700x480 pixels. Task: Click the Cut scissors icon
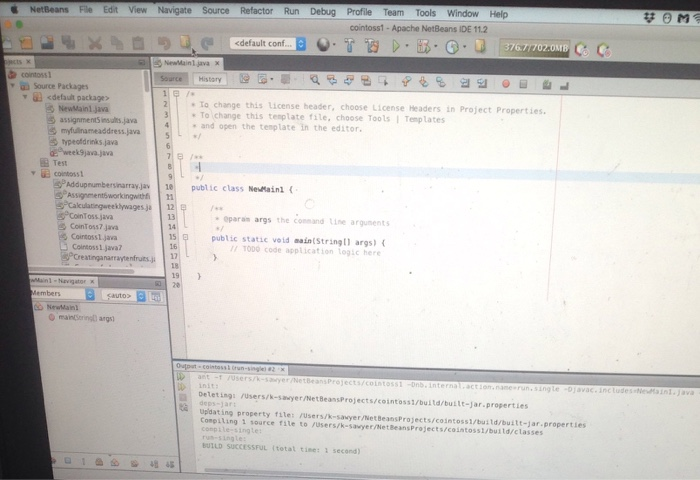click(95, 43)
